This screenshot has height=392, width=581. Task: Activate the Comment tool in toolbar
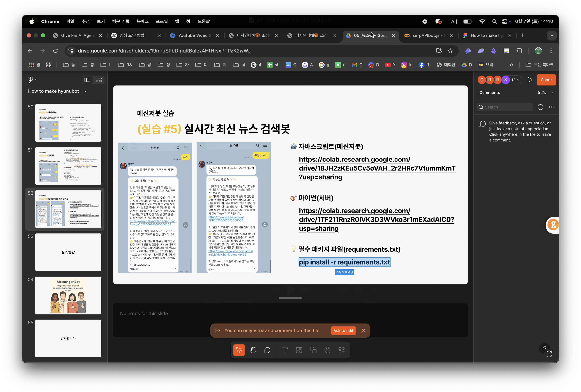point(267,350)
